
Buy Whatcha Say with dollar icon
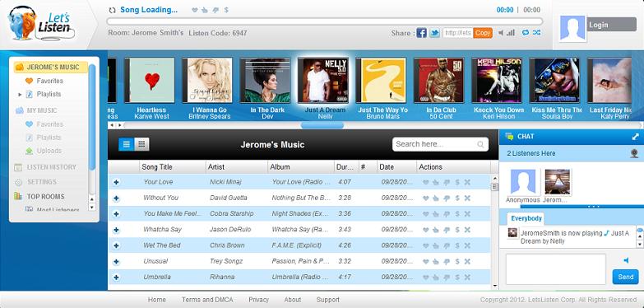pyautogui.click(x=457, y=230)
